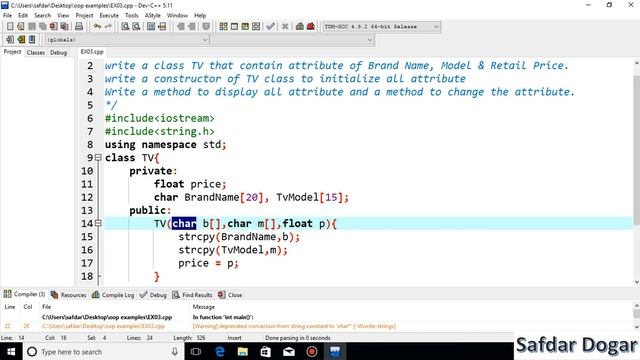Open the Help menu
The image size is (640, 360).
tap(200, 15)
